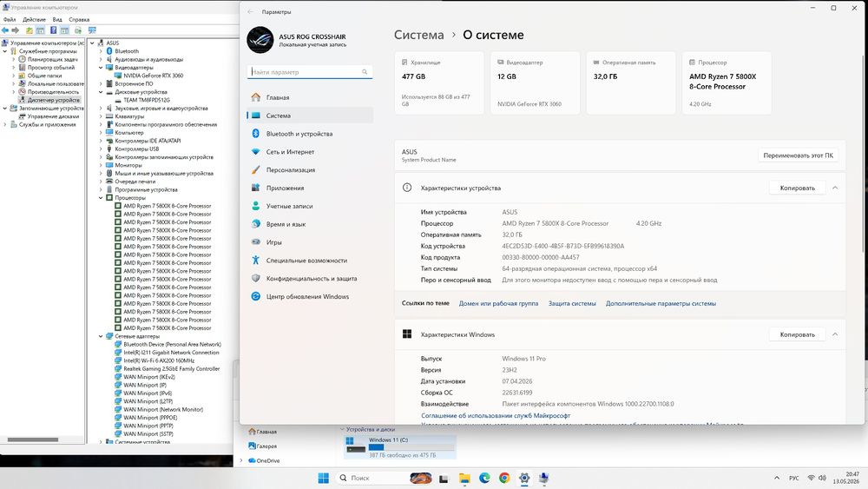
Task: Open Приложения in the Settings sidebar
Action: (310, 188)
